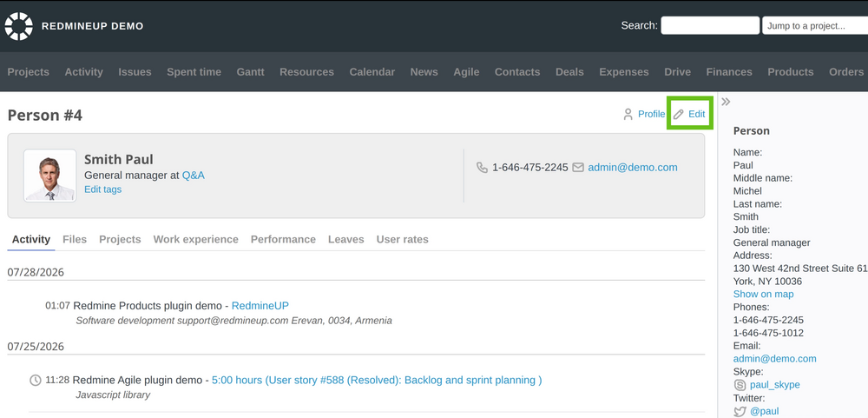Click the Skype icon beside paul_skype
868x418 pixels.
[x=740, y=385]
